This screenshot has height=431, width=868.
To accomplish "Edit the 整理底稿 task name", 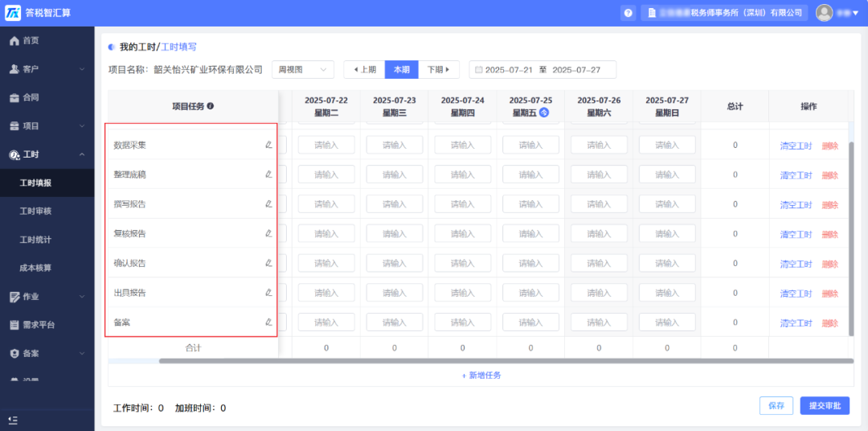I will tap(268, 174).
